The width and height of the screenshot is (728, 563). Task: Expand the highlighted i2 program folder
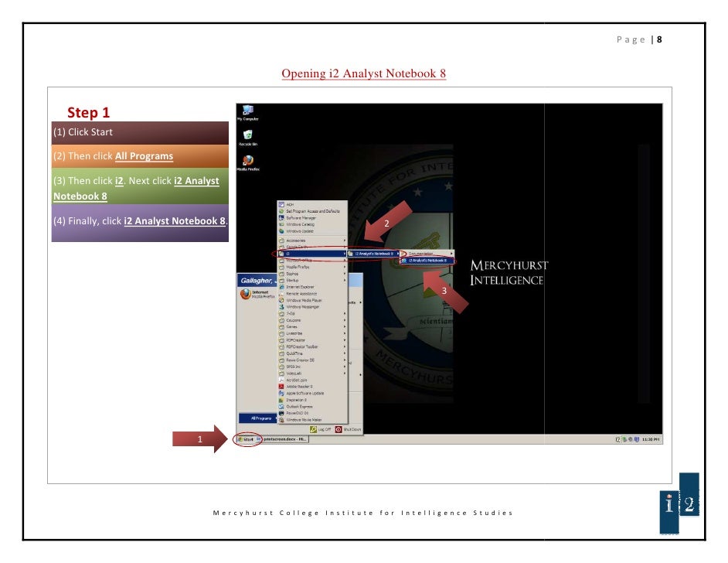pyautogui.click(x=312, y=254)
